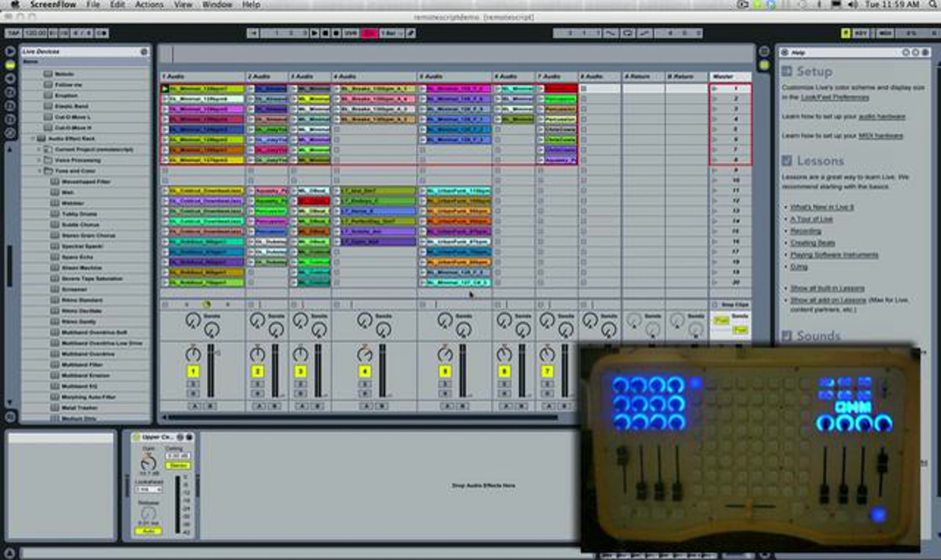Enable the KEY map mode switch
The height and width of the screenshot is (560, 941).
click(x=860, y=33)
